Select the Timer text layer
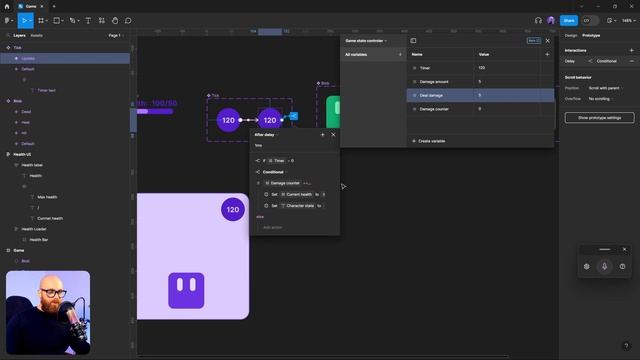The height and width of the screenshot is (360, 640). pyautogui.click(x=46, y=90)
